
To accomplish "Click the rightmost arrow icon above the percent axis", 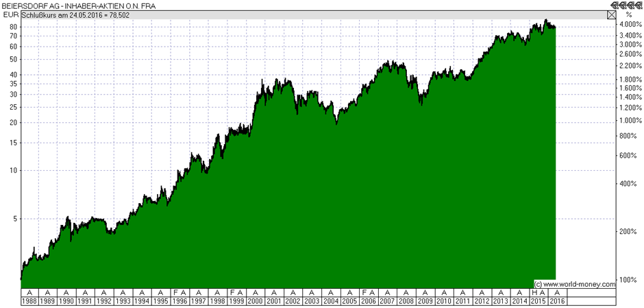I will pos(639,5).
